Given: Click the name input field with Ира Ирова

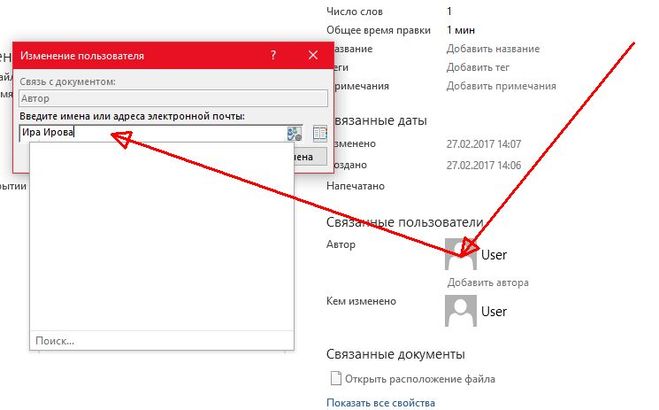Looking at the screenshot, I should pyautogui.click(x=150, y=132).
